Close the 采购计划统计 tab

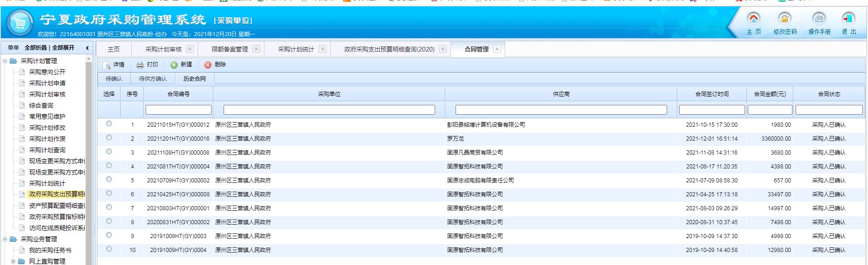(x=322, y=49)
